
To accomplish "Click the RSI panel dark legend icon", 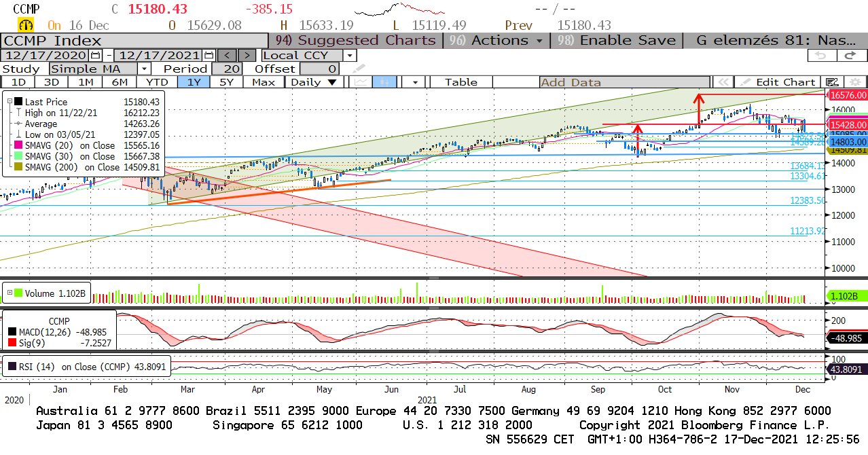I will pyautogui.click(x=13, y=367).
